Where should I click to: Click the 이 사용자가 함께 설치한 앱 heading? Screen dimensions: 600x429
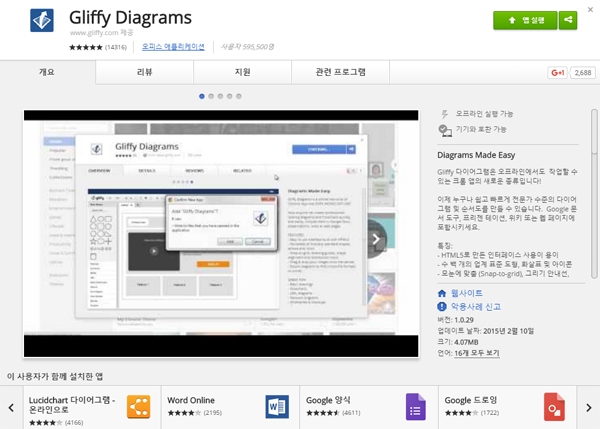[55, 377]
